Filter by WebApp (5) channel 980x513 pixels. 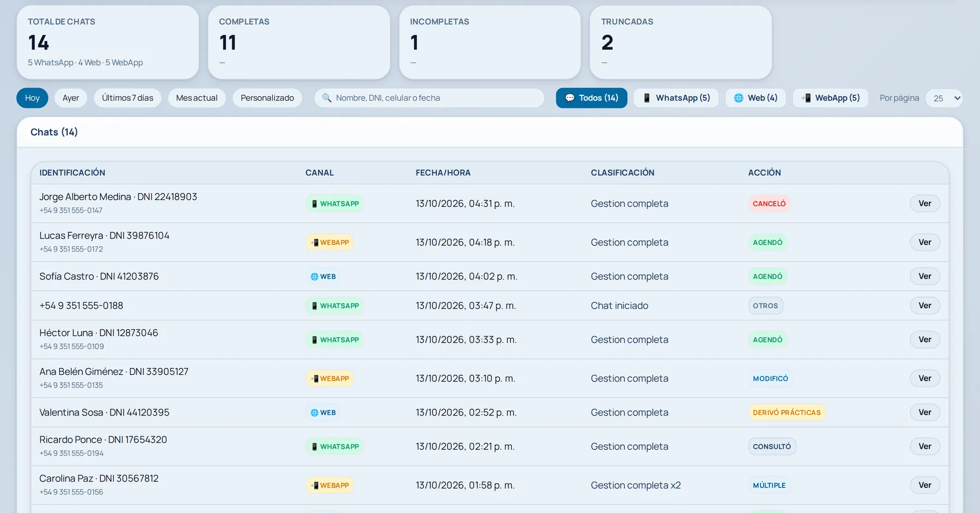tap(830, 98)
